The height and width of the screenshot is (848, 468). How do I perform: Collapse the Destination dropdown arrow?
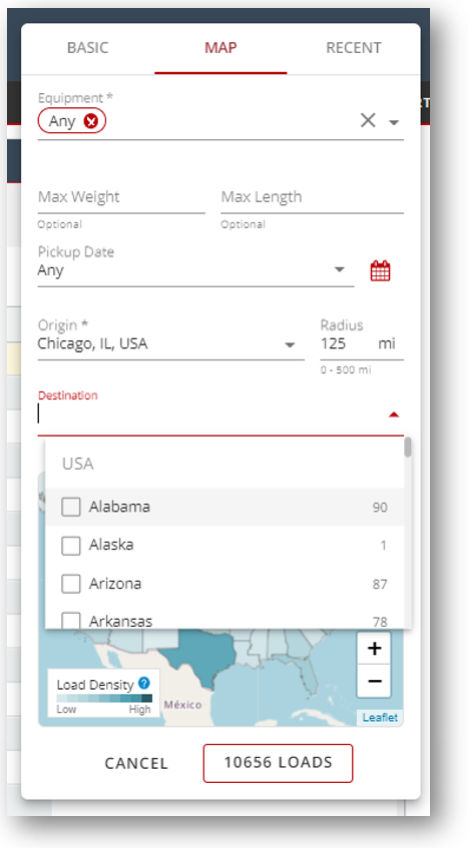394,415
